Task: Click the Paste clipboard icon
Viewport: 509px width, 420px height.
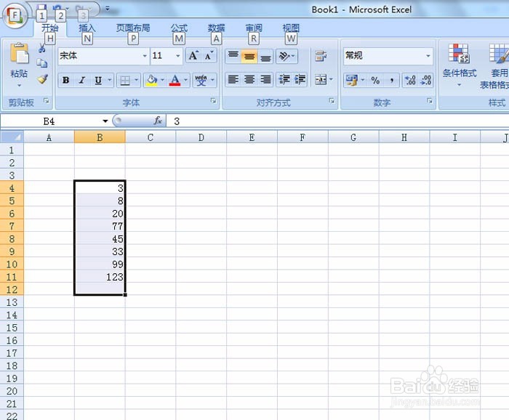Action: point(19,53)
